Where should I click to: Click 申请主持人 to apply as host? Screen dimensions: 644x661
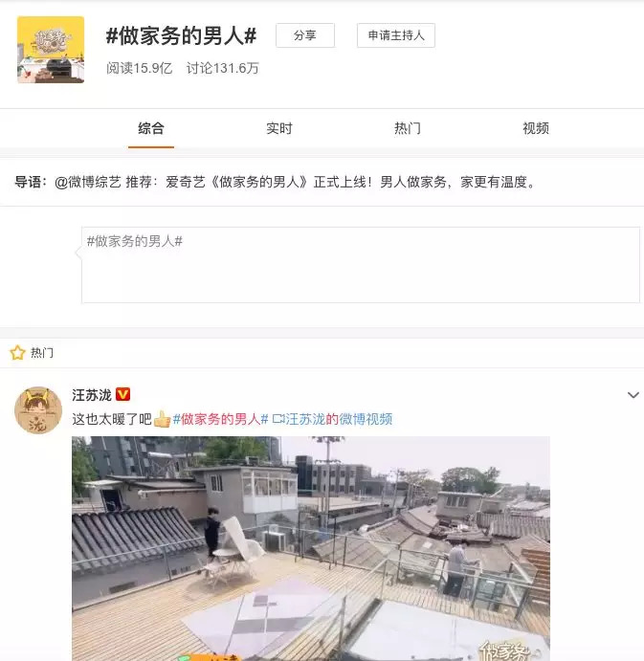pyautogui.click(x=395, y=35)
